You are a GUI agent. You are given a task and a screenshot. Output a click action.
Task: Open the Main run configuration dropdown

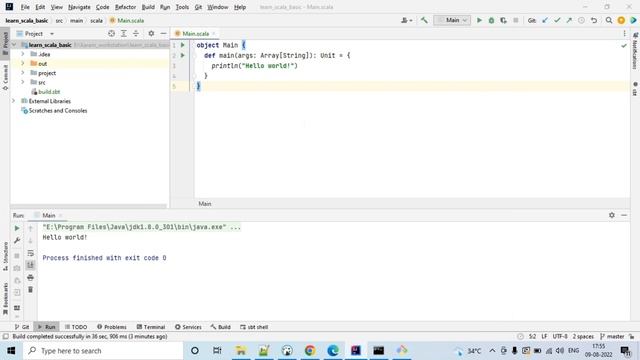pos(452,20)
